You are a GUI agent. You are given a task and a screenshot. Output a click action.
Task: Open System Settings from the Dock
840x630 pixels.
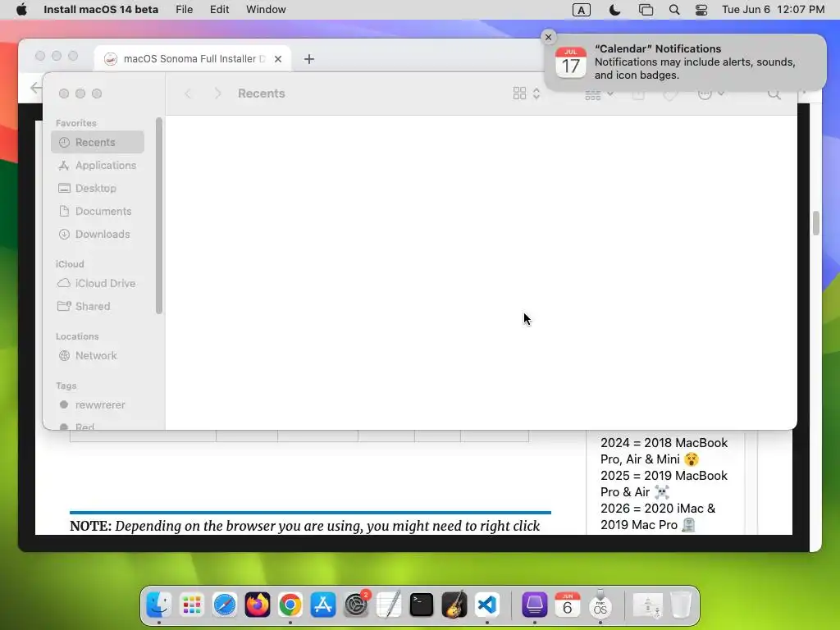coord(356,605)
